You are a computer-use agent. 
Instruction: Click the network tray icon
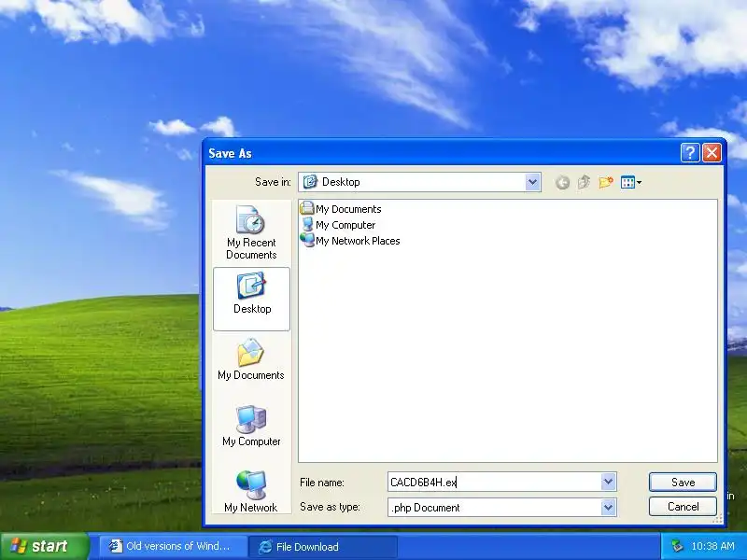[676, 546]
